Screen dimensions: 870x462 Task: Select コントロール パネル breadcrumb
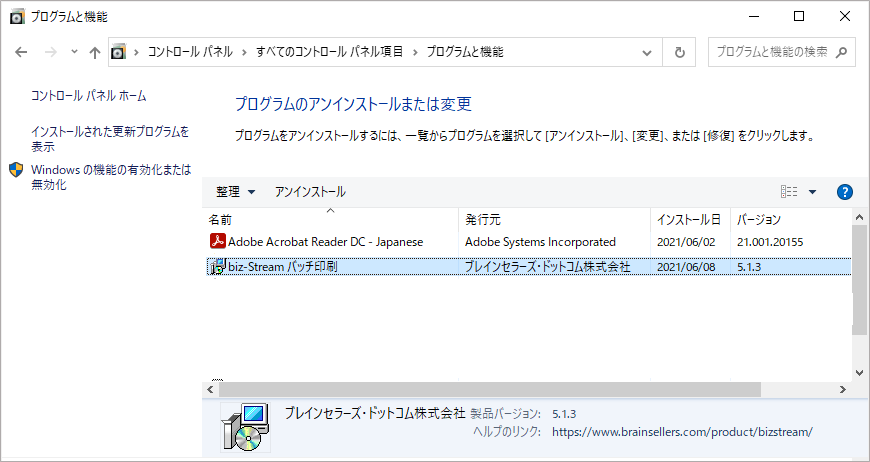(190, 52)
